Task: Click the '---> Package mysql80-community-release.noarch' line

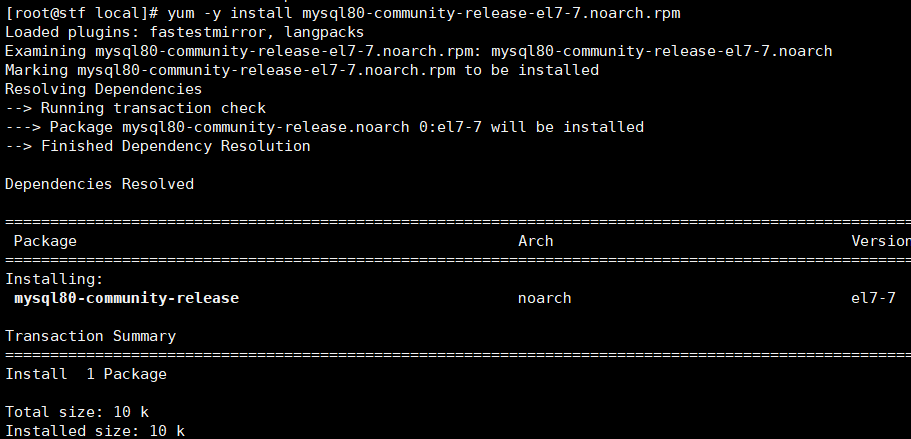Action: pos(325,127)
